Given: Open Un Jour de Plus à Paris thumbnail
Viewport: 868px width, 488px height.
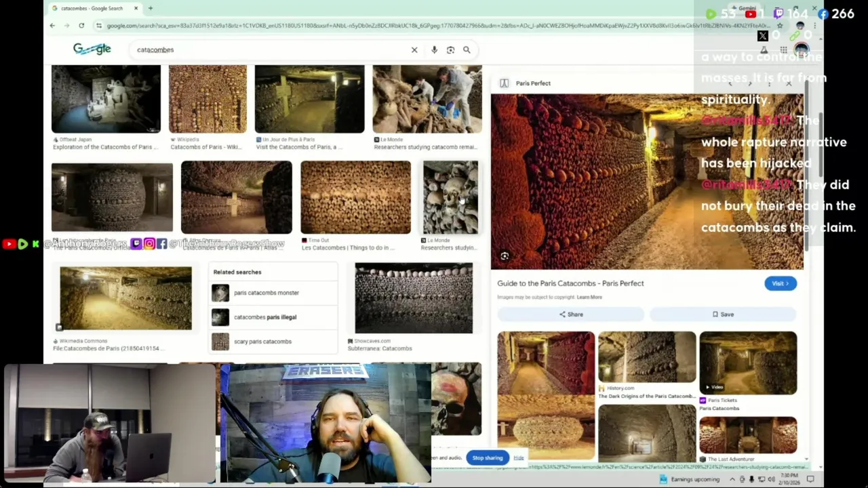Looking at the screenshot, I should click(x=309, y=99).
